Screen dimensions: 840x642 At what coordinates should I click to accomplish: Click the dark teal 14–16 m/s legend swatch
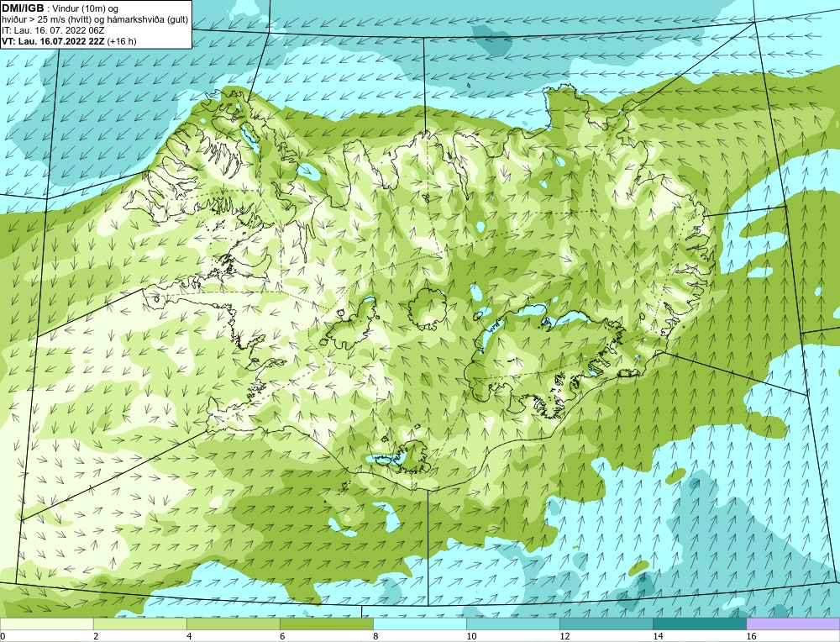(x=699, y=624)
